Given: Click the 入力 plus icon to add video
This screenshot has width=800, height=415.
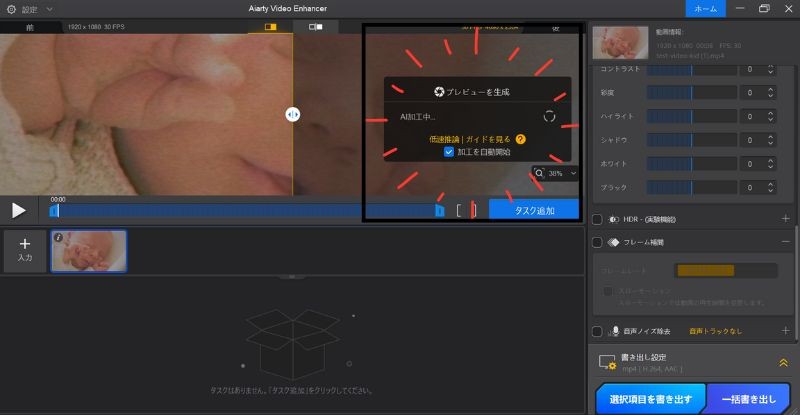Looking at the screenshot, I should point(25,244).
